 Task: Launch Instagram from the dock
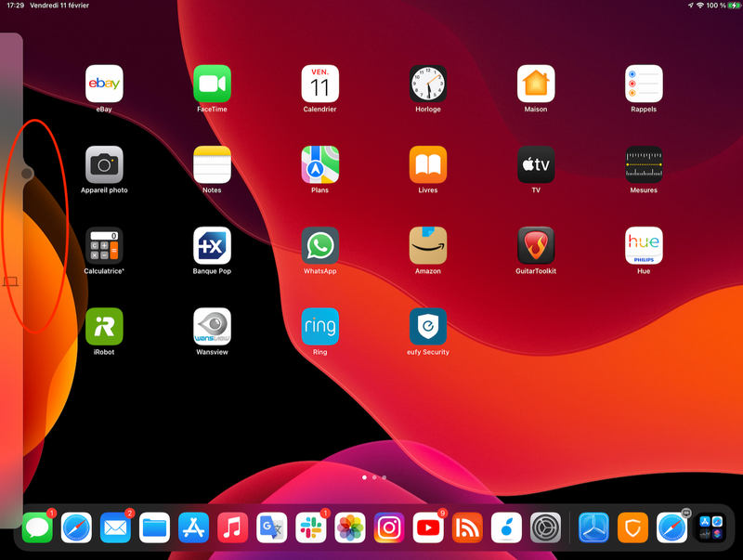[389, 527]
